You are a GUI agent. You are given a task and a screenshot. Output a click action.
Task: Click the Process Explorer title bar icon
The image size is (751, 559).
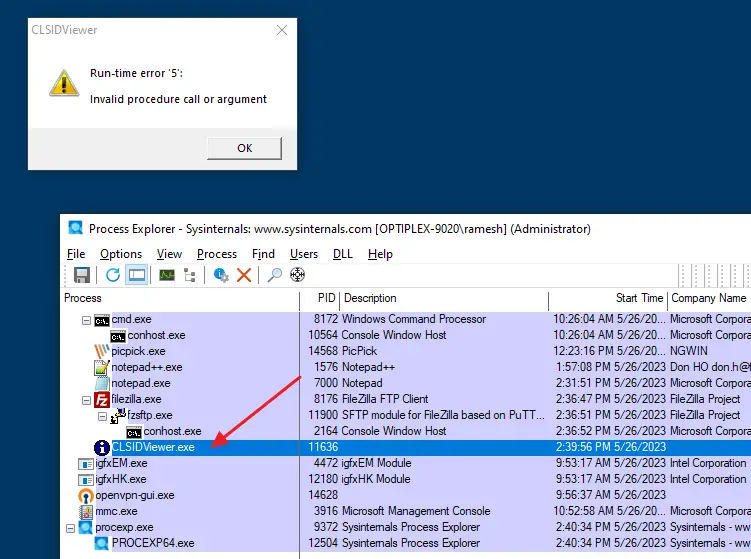[x=75, y=228]
